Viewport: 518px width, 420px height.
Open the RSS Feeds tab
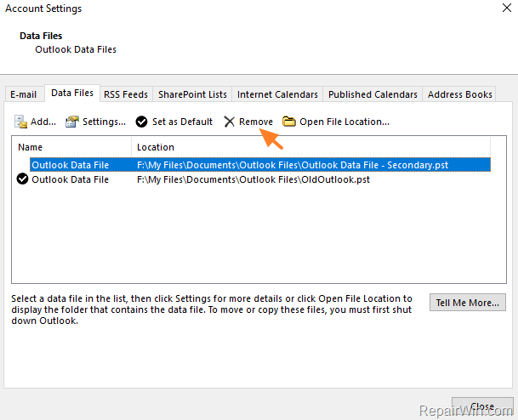125,94
